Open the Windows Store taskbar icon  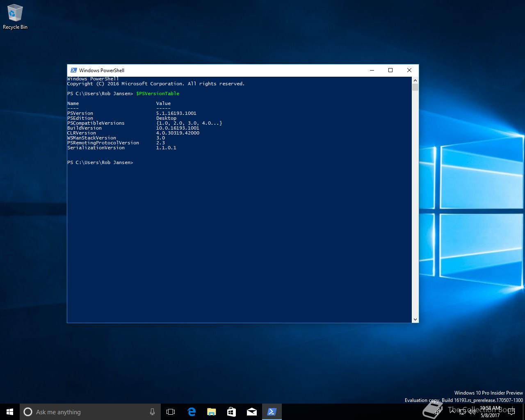[x=231, y=412]
